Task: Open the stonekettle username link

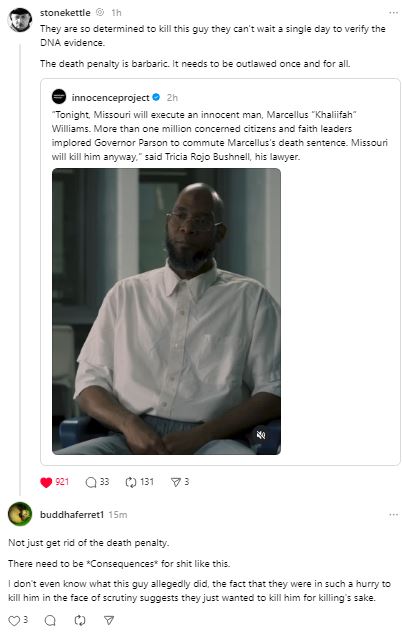Action: tap(65, 13)
